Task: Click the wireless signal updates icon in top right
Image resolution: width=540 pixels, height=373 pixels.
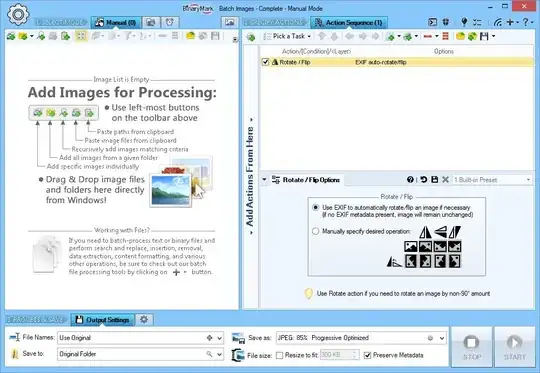Action: tap(497, 22)
